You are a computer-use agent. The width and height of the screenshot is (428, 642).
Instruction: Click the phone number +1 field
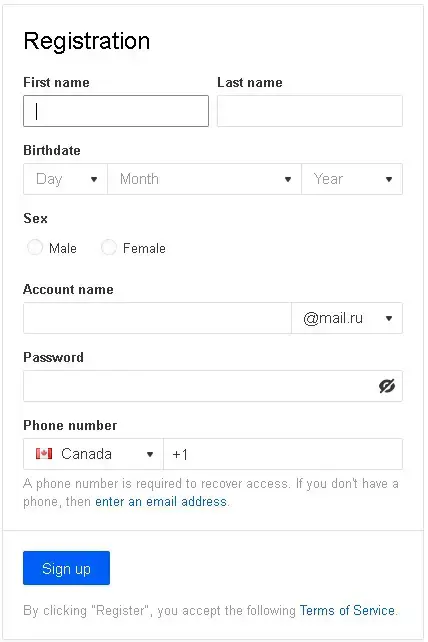[283, 454]
